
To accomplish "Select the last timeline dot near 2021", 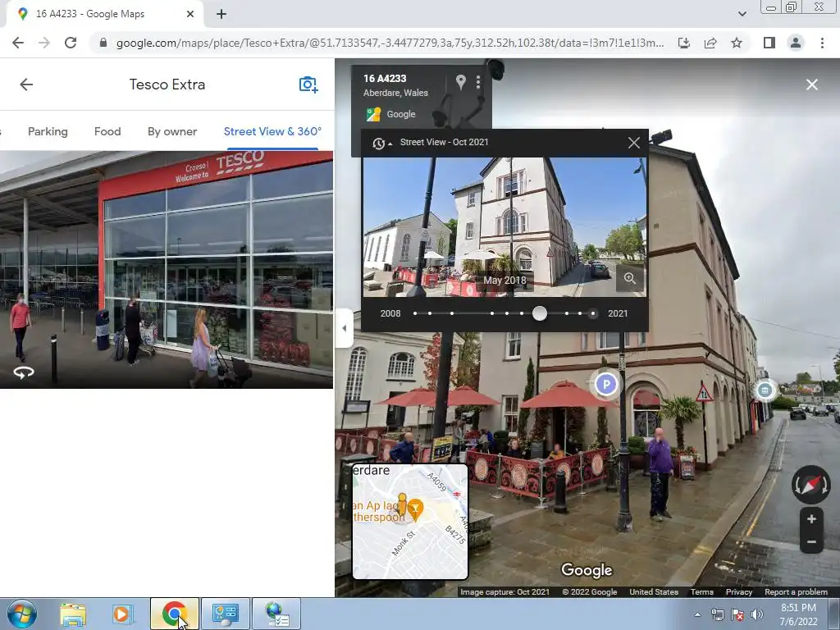I will tap(592, 313).
